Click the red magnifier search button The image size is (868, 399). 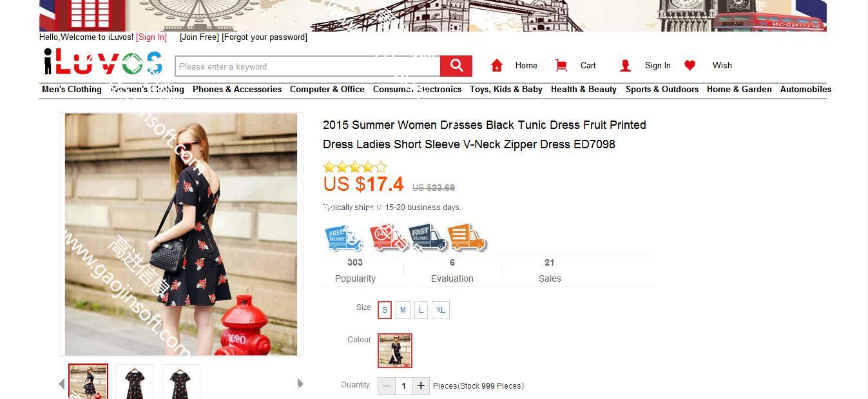(456, 66)
